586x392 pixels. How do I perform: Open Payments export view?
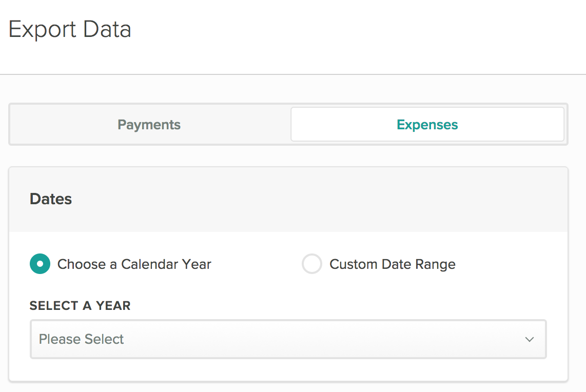pyautogui.click(x=149, y=125)
